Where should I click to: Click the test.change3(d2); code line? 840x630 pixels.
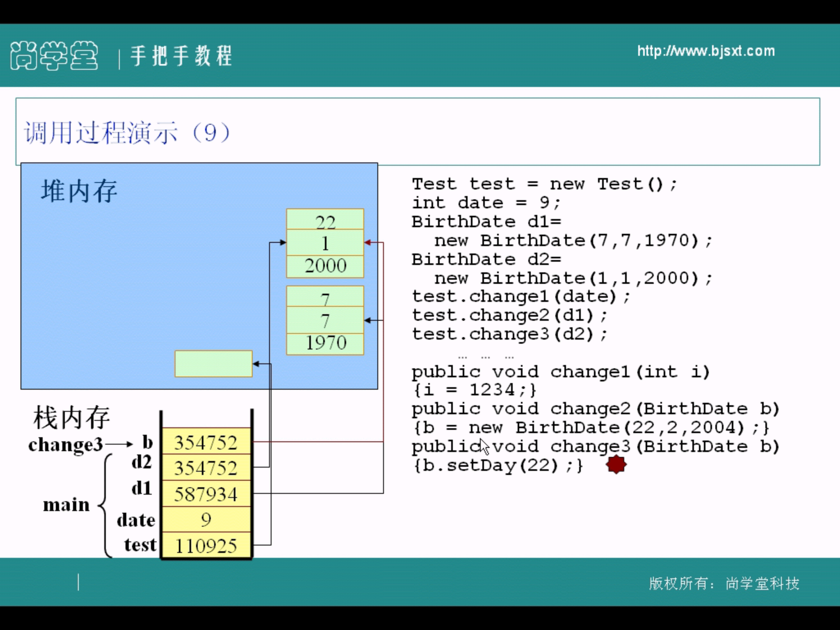point(509,334)
